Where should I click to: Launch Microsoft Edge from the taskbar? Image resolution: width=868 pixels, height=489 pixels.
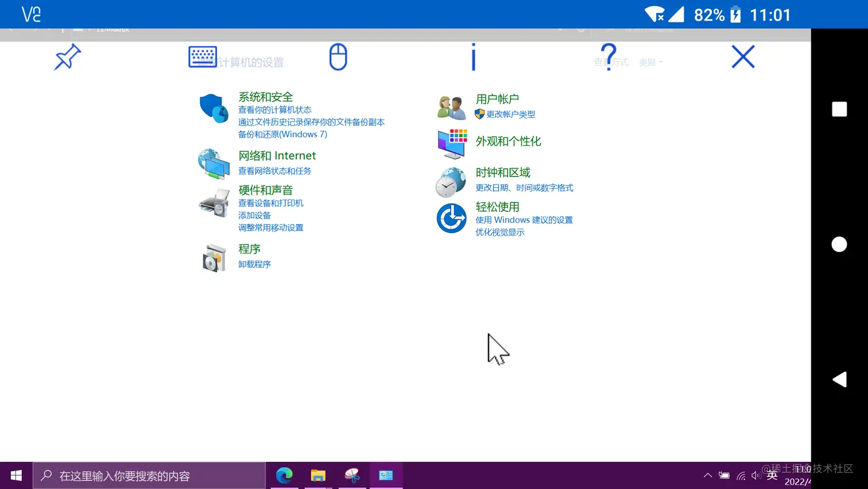285,475
